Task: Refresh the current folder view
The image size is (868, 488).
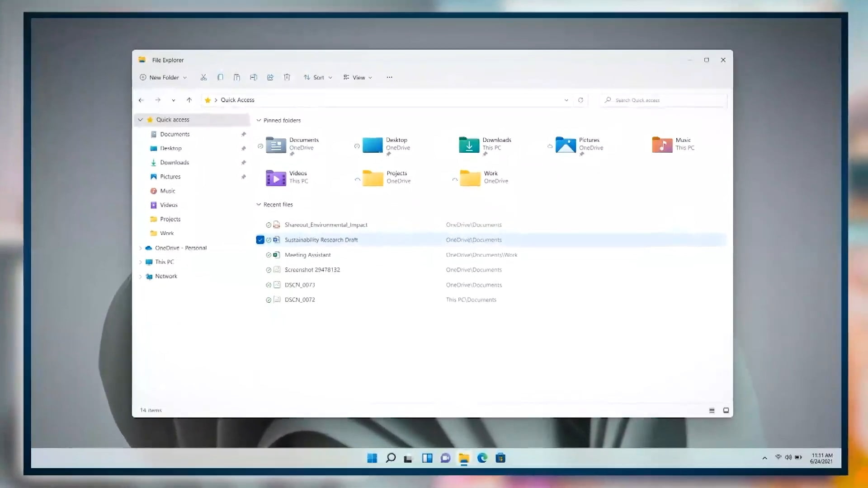Action: 580,100
